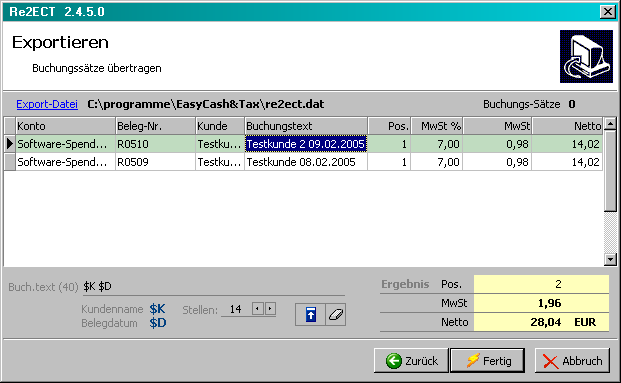Click the Fertig button
The width and height of the screenshot is (621, 383).
pyautogui.click(x=488, y=361)
